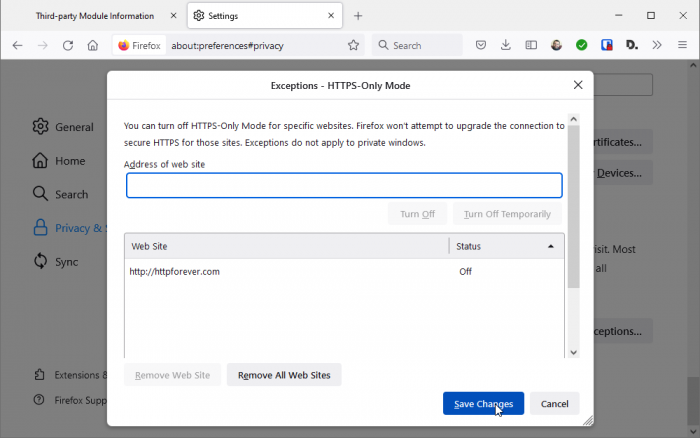This screenshot has height=438, width=700.
Task: Bookmark this page with the star icon
Action: click(x=353, y=45)
